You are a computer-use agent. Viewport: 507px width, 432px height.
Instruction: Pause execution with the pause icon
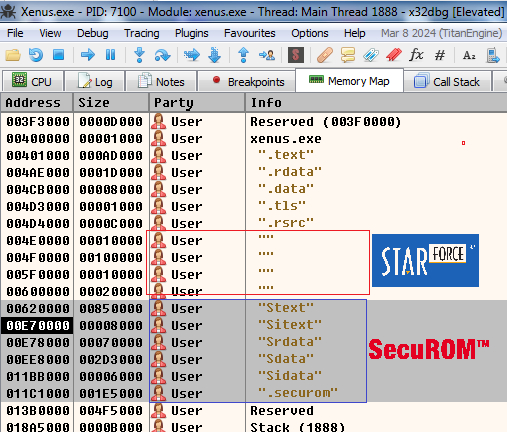pos(110,55)
